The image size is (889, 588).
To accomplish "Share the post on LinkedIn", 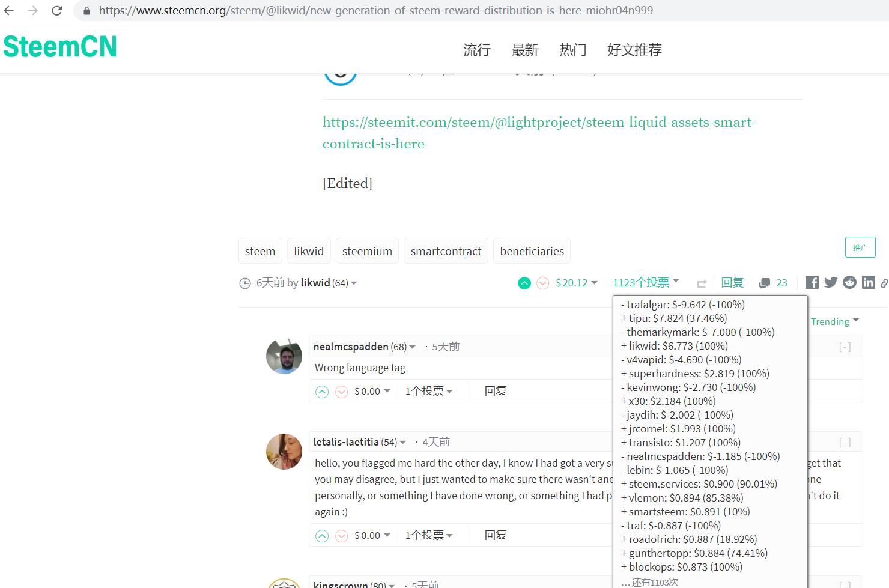I will 869,282.
